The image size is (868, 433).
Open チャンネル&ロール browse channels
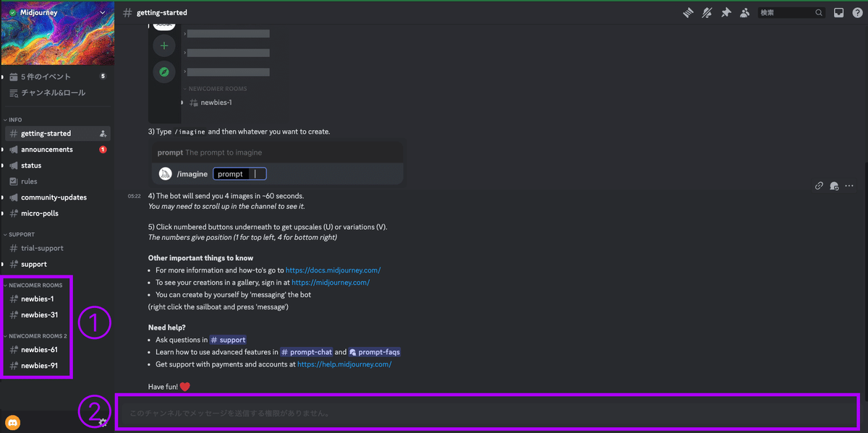(53, 93)
